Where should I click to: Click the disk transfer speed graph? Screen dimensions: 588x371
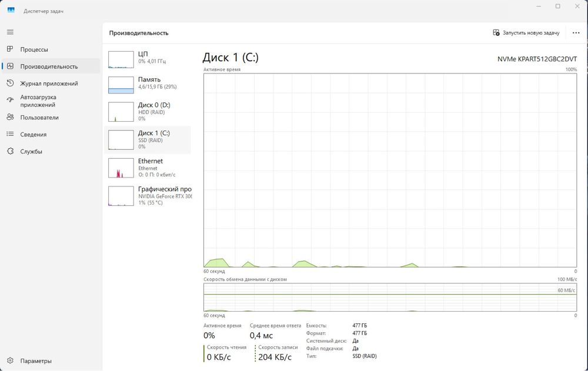(390, 297)
